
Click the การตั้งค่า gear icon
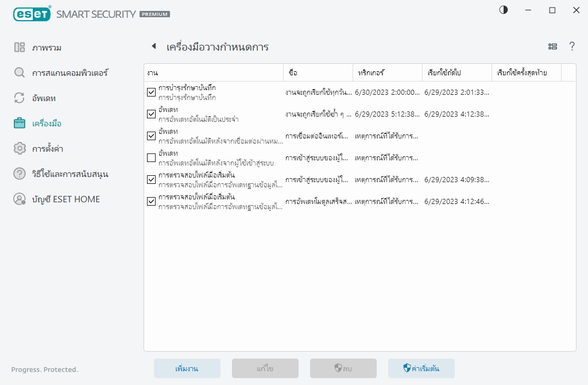[x=20, y=148]
